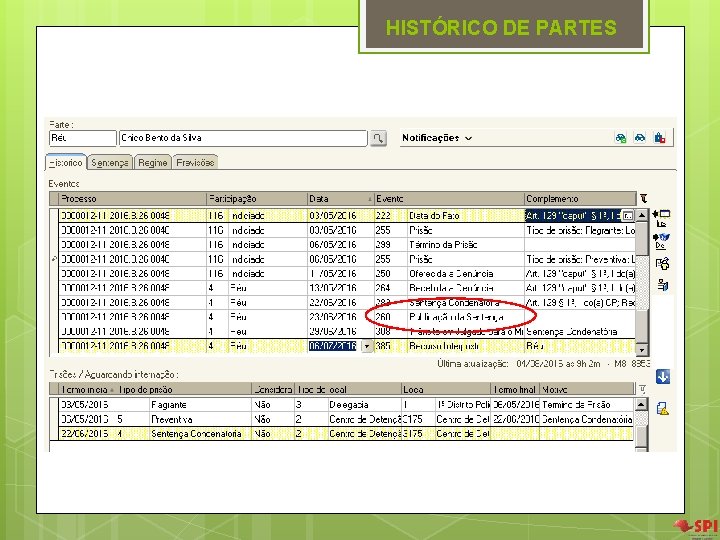Click the Local column header
Screen dimensions: 720x540
(446, 389)
